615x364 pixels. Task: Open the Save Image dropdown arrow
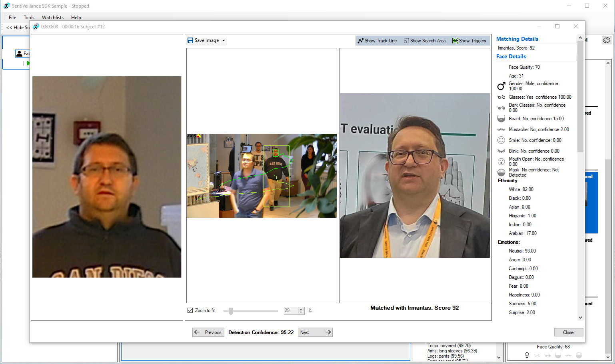pos(224,41)
